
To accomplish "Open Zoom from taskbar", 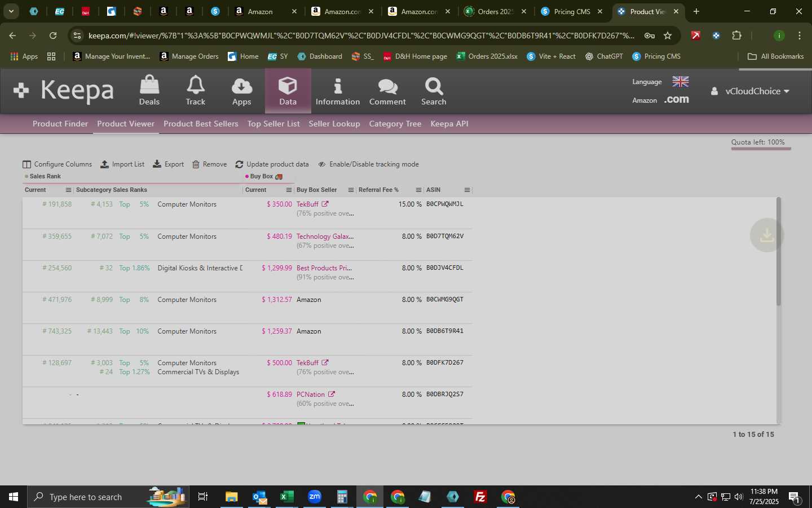I will point(315,497).
